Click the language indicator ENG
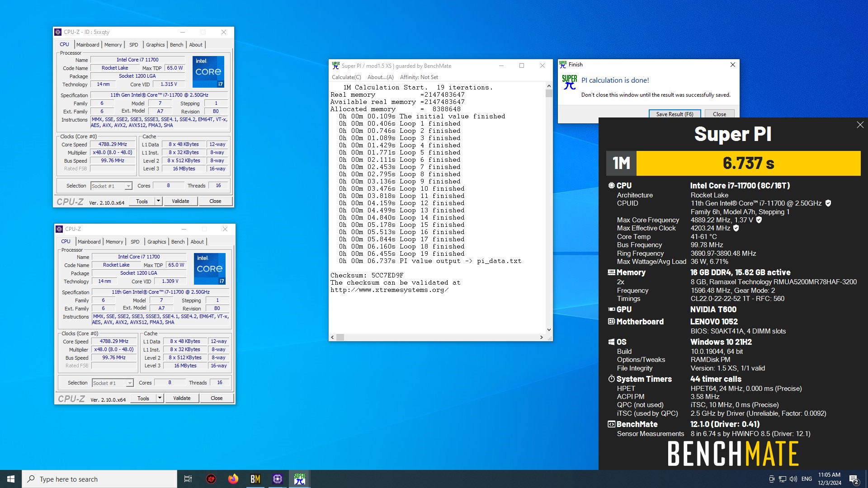868x488 pixels. 807,479
